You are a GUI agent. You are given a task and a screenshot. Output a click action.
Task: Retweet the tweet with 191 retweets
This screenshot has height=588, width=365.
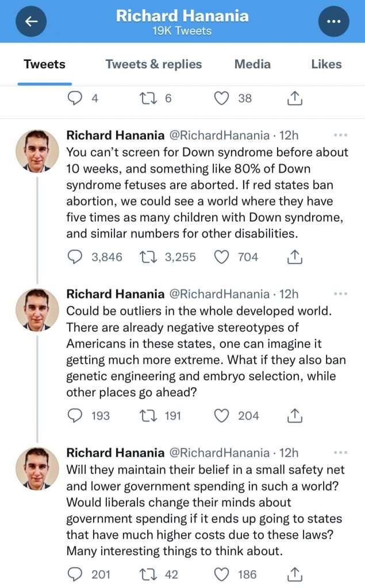tap(148, 416)
